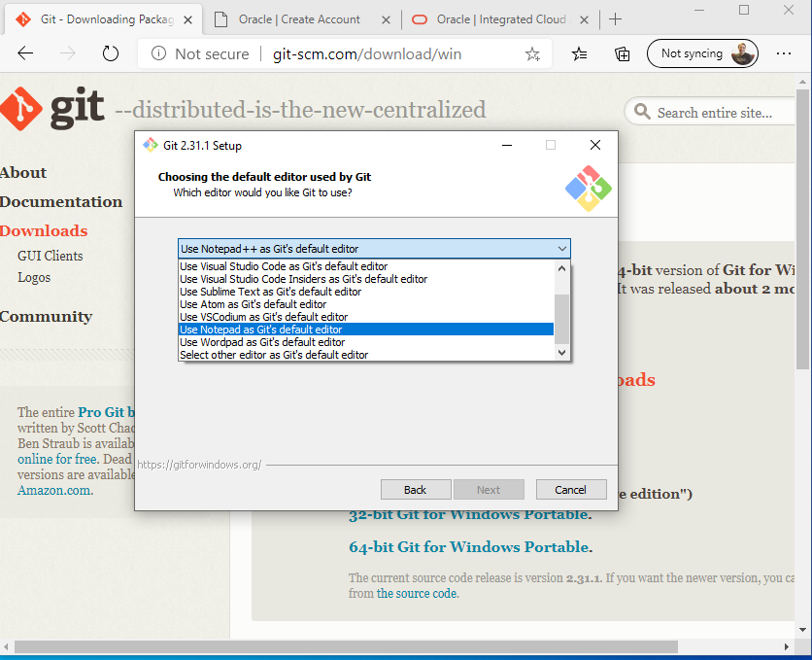This screenshot has width=812, height=660.
Task: Click the Search entire site field
Action: pos(712,113)
